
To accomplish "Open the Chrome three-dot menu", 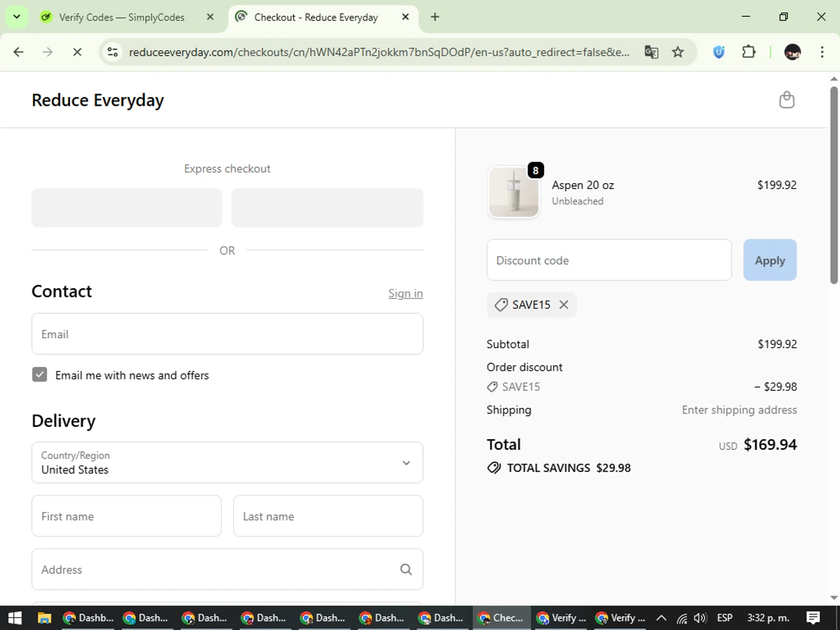I will point(822,52).
